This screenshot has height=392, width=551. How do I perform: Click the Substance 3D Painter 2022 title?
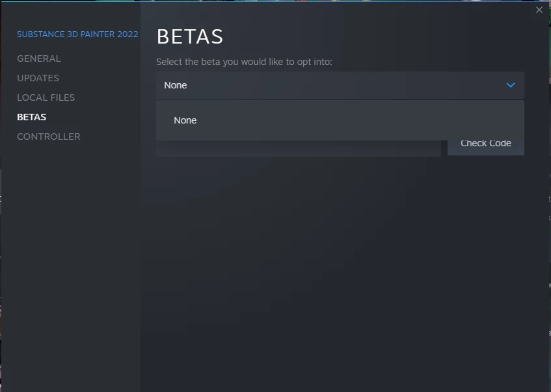tap(77, 34)
